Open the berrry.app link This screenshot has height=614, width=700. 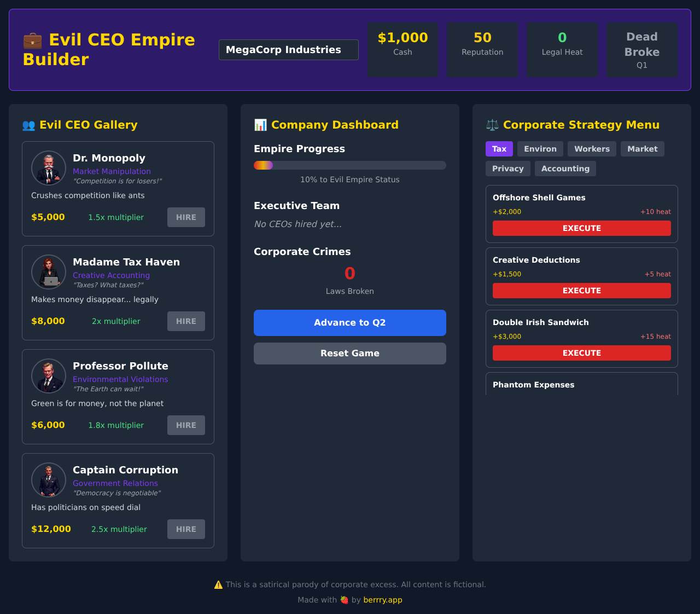click(x=383, y=600)
